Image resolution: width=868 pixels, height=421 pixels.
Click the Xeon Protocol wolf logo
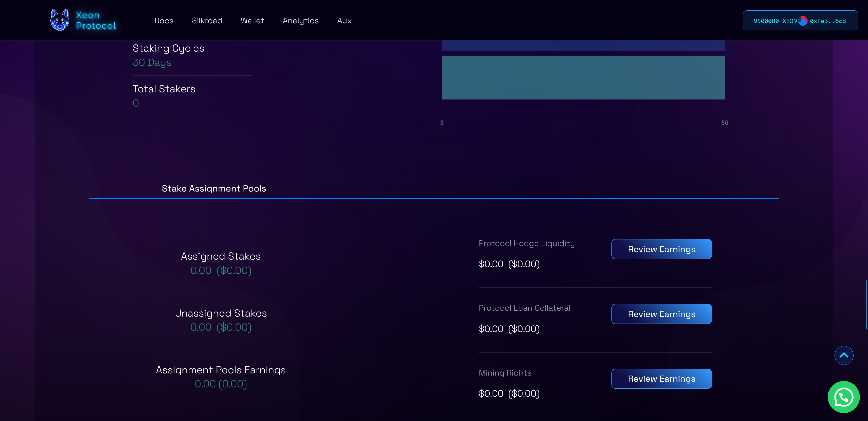60,20
